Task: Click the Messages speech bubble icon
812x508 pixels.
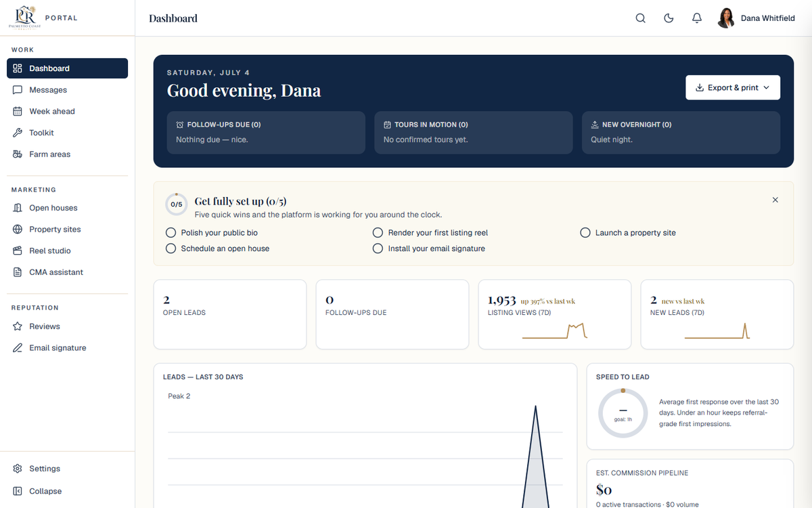Action: 18,90
